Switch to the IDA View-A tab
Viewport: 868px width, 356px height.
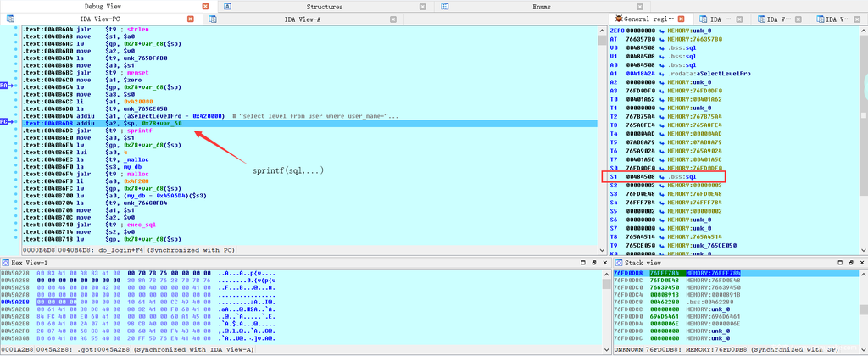[x=306, y=19]
